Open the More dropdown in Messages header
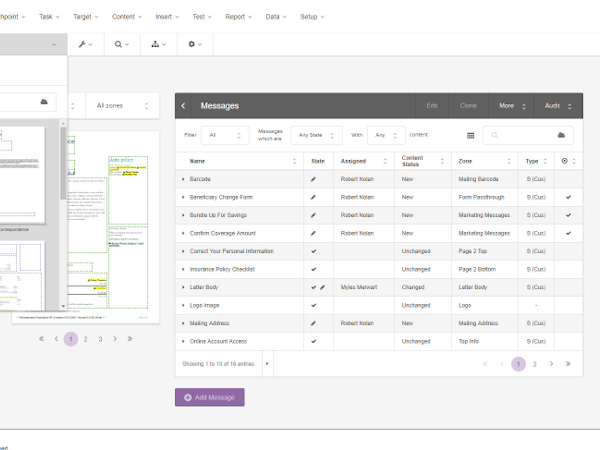Screen dimensions: 600x450 point(512,106)
